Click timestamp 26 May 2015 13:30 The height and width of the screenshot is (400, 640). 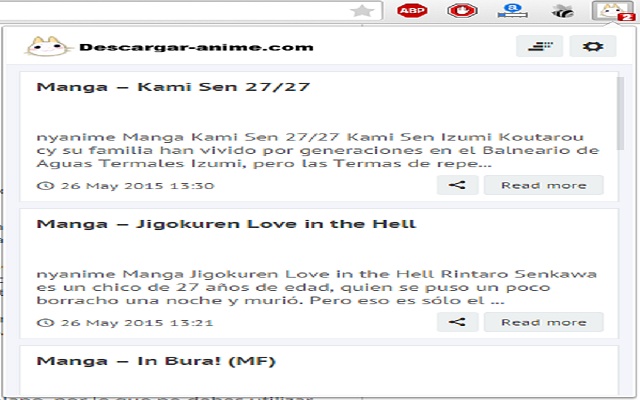(138, 186)
